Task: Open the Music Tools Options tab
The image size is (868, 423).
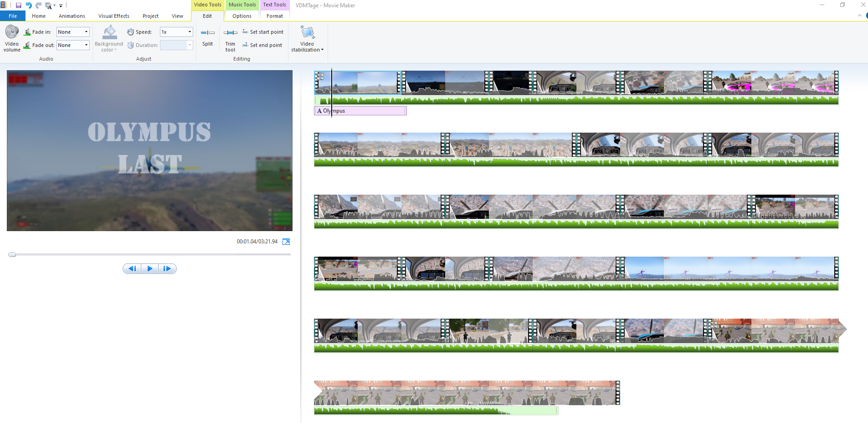Action: point(242,16)
